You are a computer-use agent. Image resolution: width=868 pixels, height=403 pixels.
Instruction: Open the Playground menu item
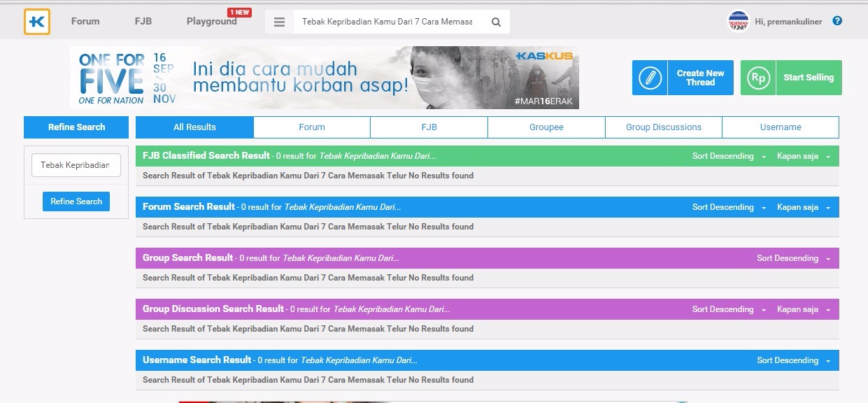coord(211,22)
